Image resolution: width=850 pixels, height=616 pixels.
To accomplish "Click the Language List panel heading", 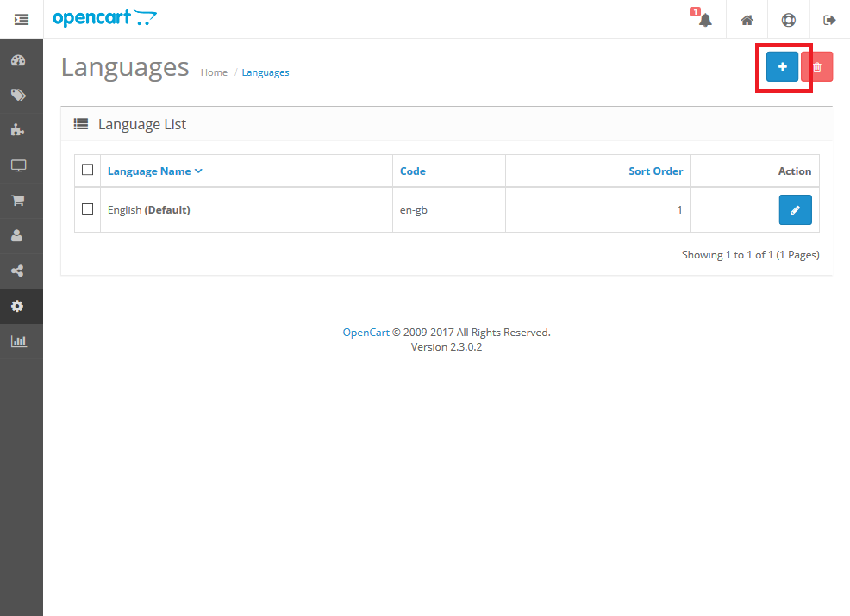I will point(142,124).
